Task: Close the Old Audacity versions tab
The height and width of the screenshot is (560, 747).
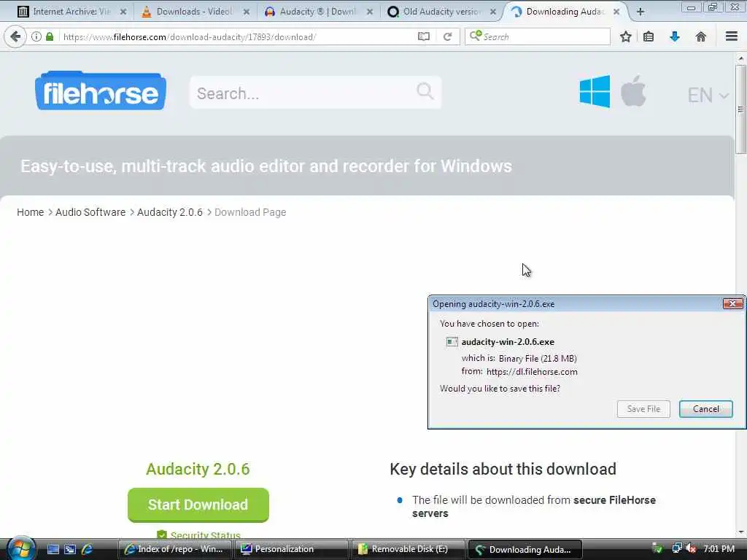Action: click(493, 12)
